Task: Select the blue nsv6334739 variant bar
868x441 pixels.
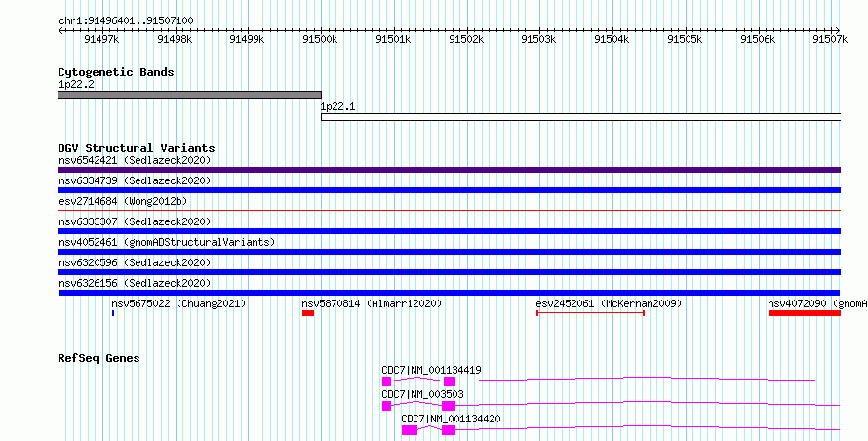Action: pos(449,190)
